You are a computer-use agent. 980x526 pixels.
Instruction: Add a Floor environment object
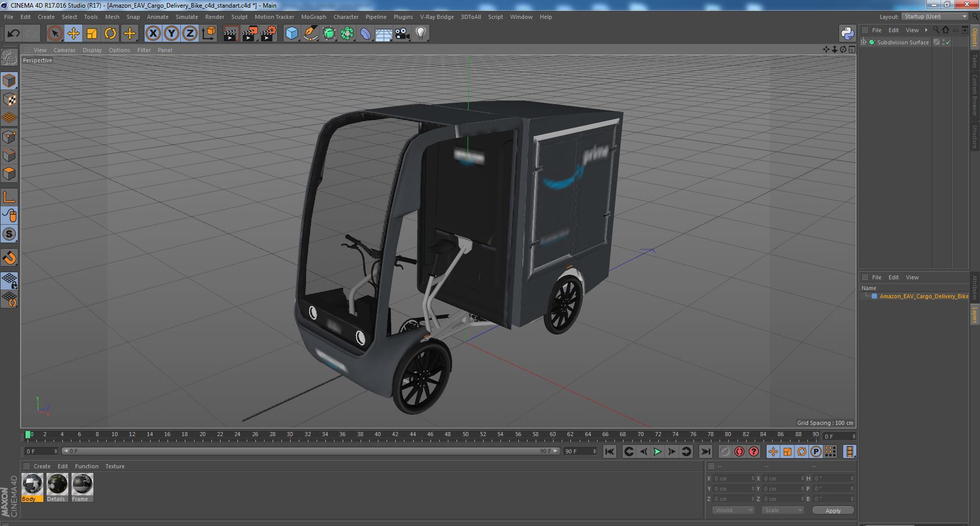pos(384,34)
